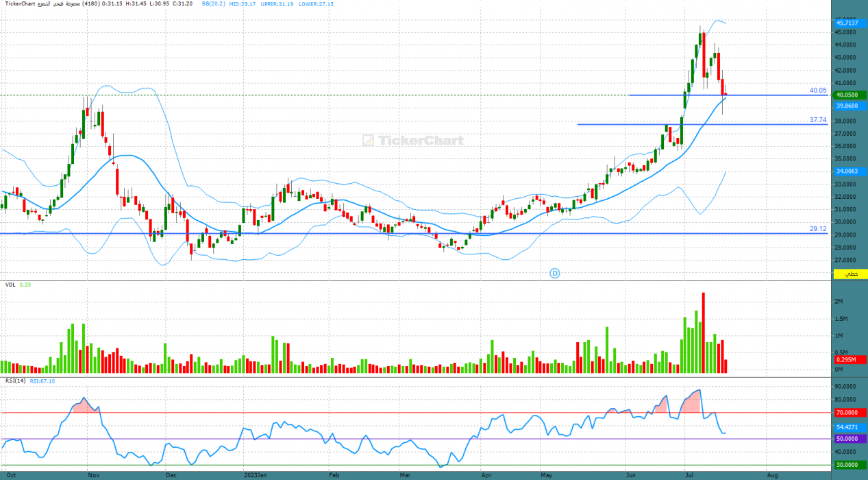Click the Aug label on the time axis
Image resolution: width=868 pixels, height=480 pixels.
pyautogui.click(x=773, y=475)
